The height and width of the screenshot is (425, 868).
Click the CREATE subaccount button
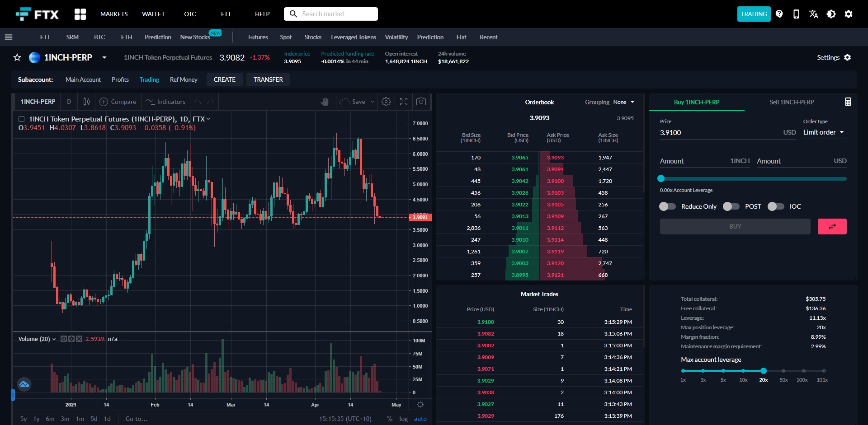coord(224,79)
